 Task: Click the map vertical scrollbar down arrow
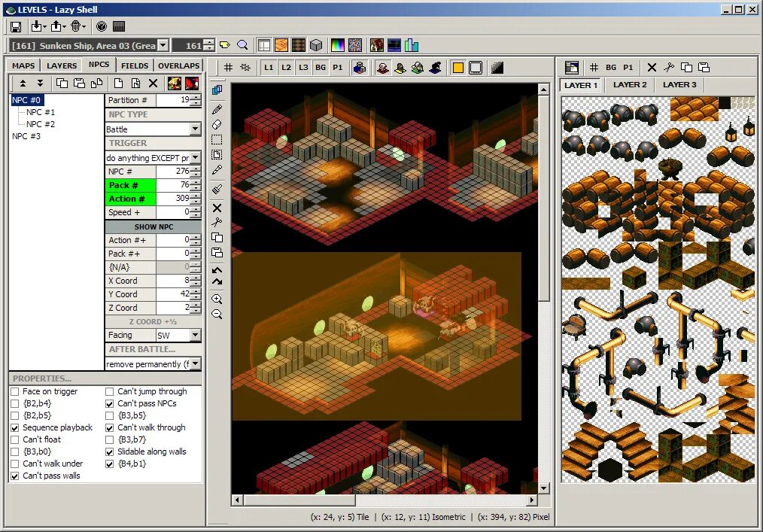point(543,488)
